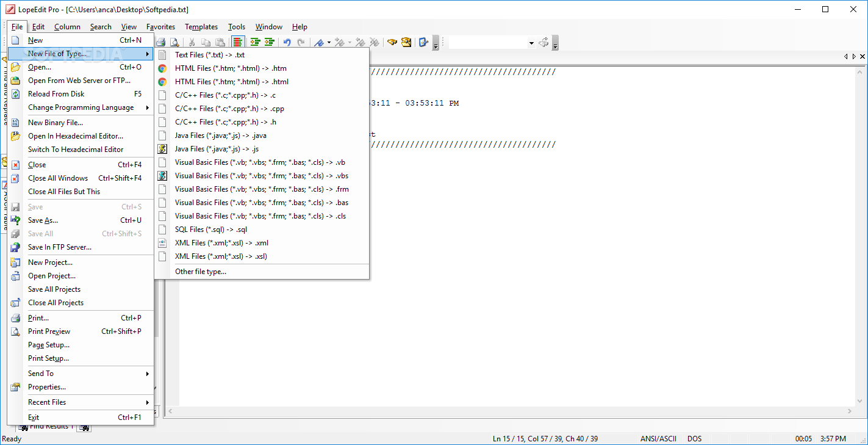The height and width of the screenshot is (445, 868).
Task: Click the Cut scissors toolbar icon
Action: pos(192,42)
